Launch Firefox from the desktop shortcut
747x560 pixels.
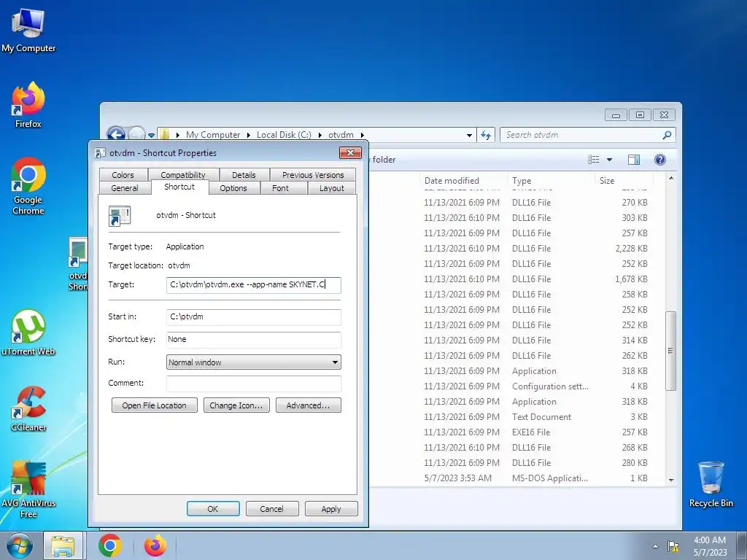pyautogui.click(x=28, y=105)
